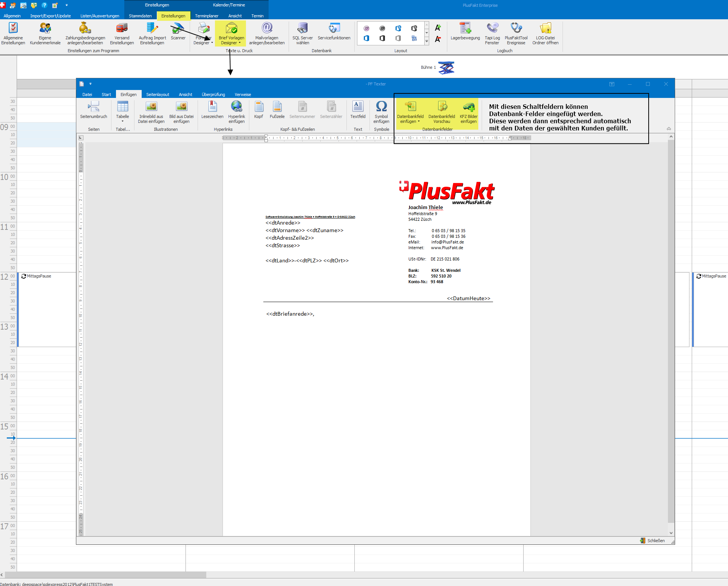Open Versand Einstellungen

pos(122,33)
